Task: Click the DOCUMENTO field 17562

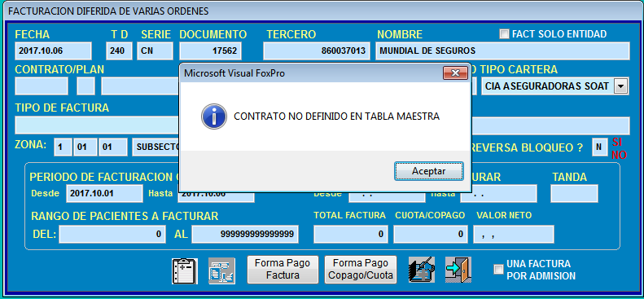Action: (x=210, y=51)
